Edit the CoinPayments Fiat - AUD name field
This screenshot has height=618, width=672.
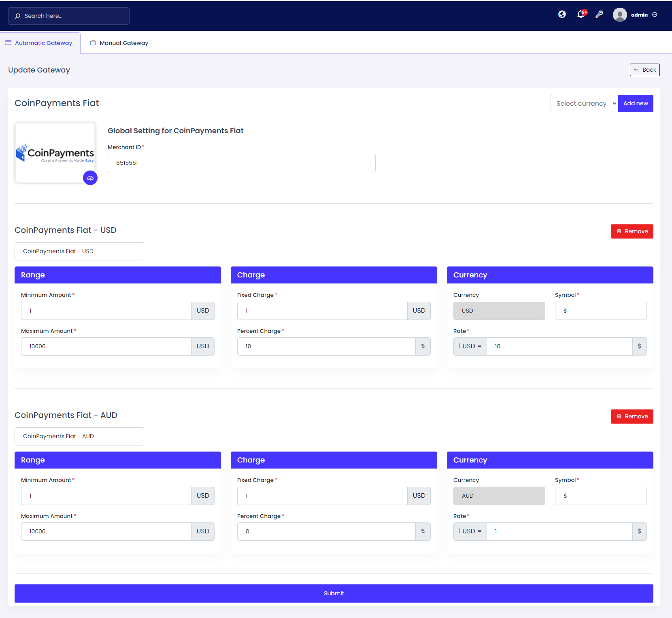click(79, 437)
